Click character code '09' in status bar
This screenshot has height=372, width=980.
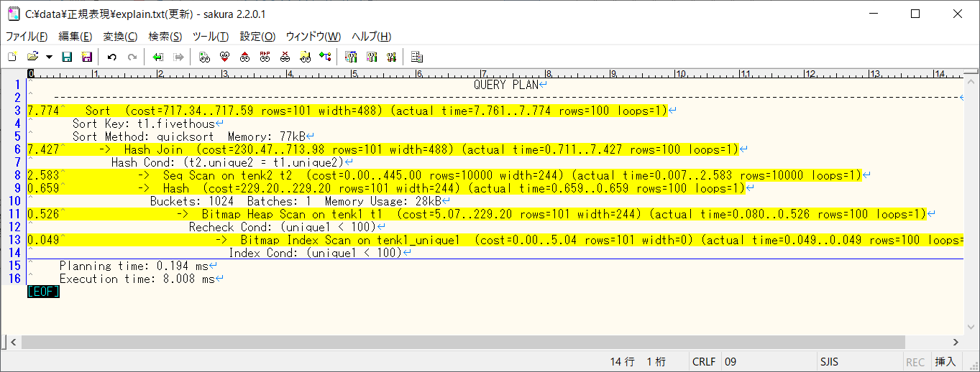click(731, 362)
